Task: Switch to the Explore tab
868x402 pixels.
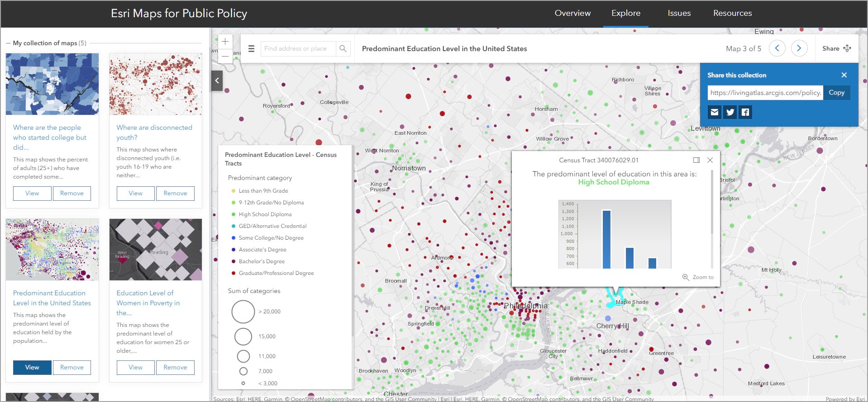Action: (x=626, y=13)
